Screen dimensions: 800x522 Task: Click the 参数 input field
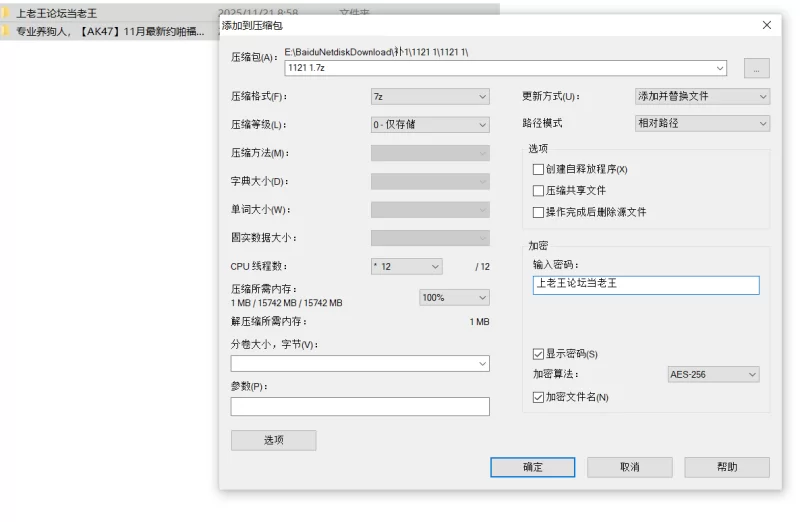click(x=360, y=407)
